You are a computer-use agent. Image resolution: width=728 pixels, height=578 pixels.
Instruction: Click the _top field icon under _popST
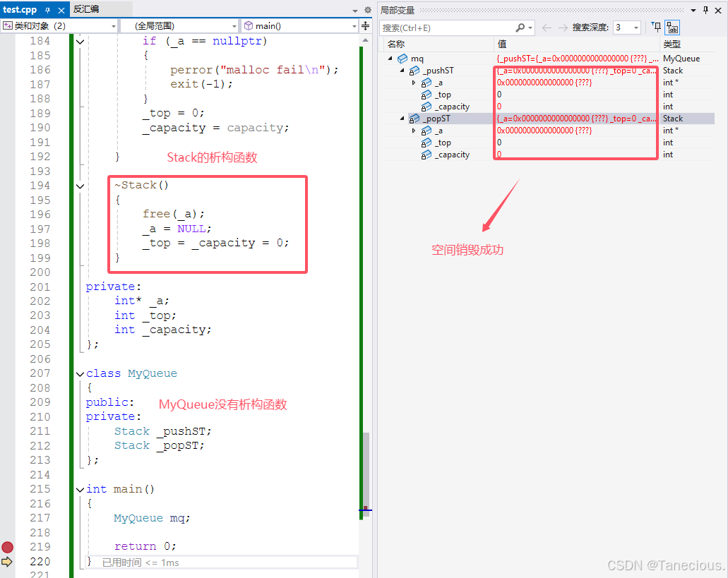coord(426,143)
